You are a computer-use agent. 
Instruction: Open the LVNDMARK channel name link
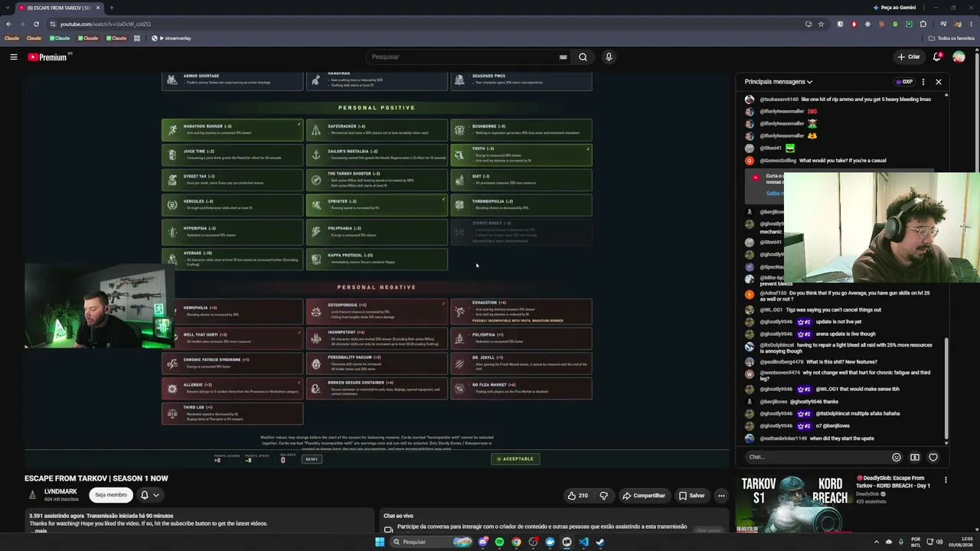pyautogui.click(x=60, y=491)
